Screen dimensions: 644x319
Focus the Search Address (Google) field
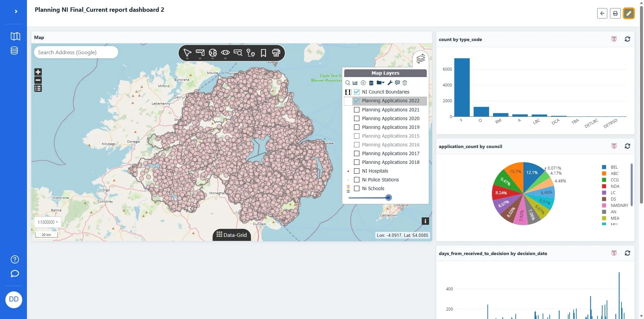pyautogui.click(x=76, y=52)
